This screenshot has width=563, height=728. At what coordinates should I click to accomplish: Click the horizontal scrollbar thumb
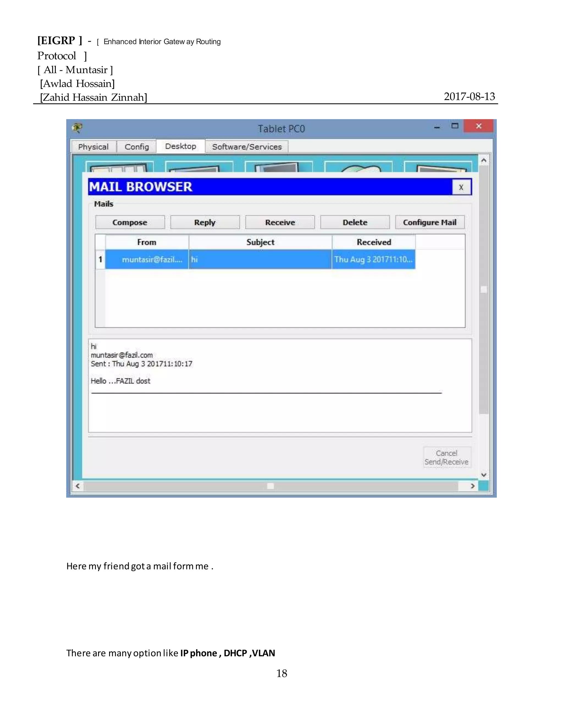[271, 486]
